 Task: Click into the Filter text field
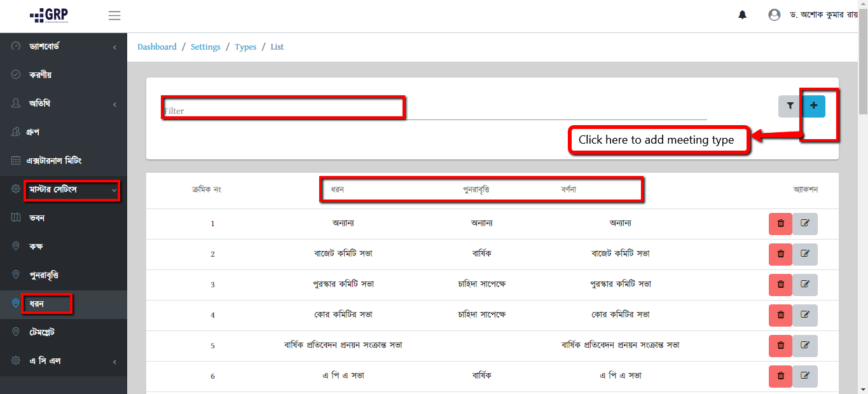click(x=435, y=111)
